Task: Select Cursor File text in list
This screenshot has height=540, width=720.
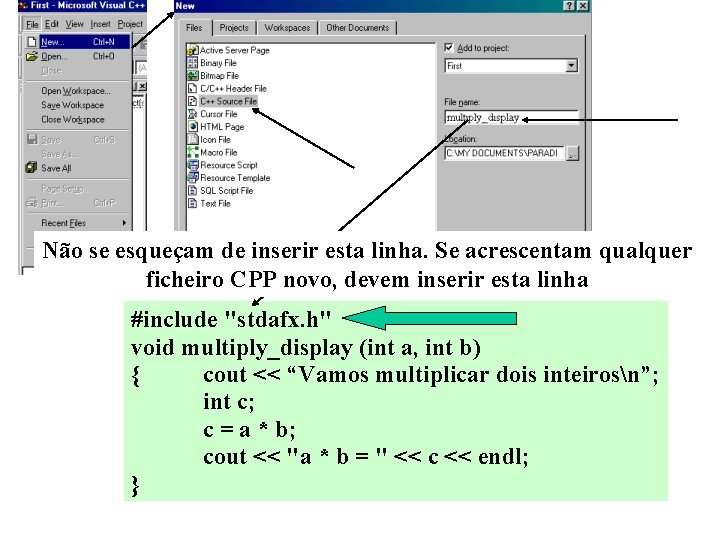Action: click(219, 114)
